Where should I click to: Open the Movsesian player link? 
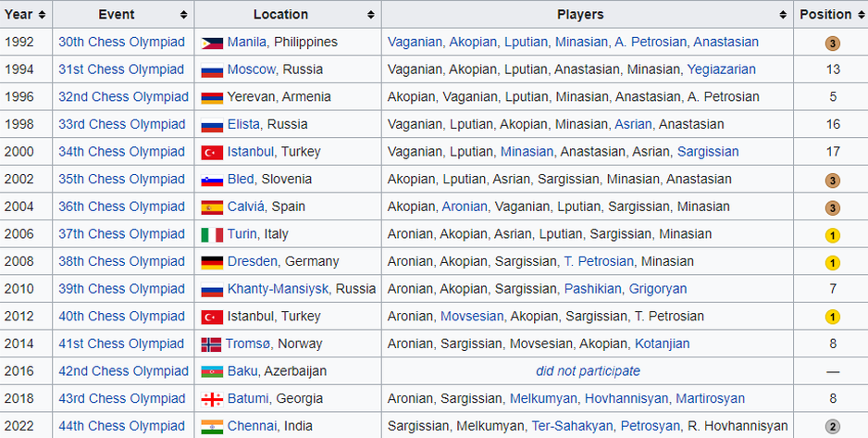[471, 317]
